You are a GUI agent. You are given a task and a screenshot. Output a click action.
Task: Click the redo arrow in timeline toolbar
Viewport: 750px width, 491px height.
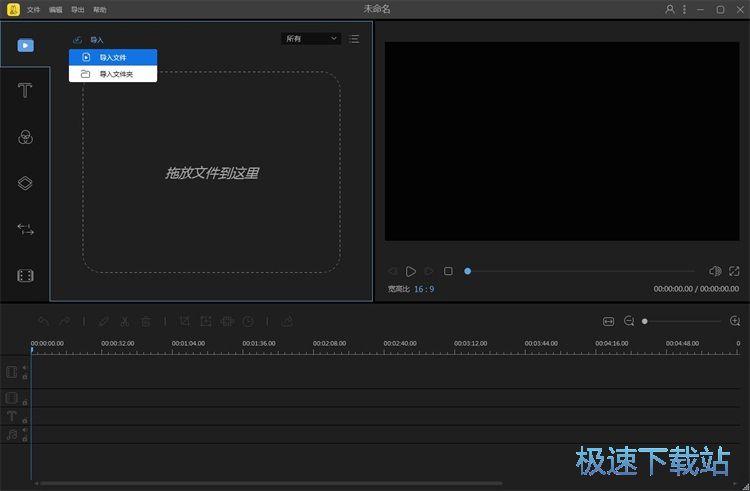65,321
